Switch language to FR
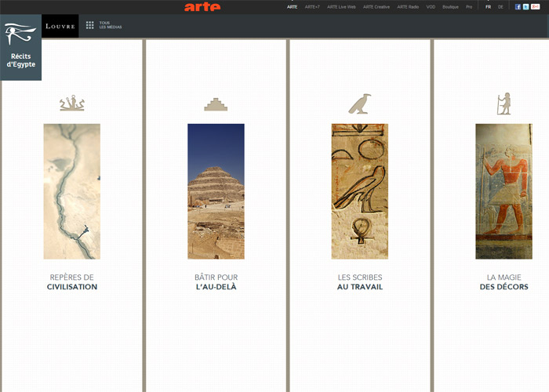Viewport: 549px width, 392px height. (488, 7)
